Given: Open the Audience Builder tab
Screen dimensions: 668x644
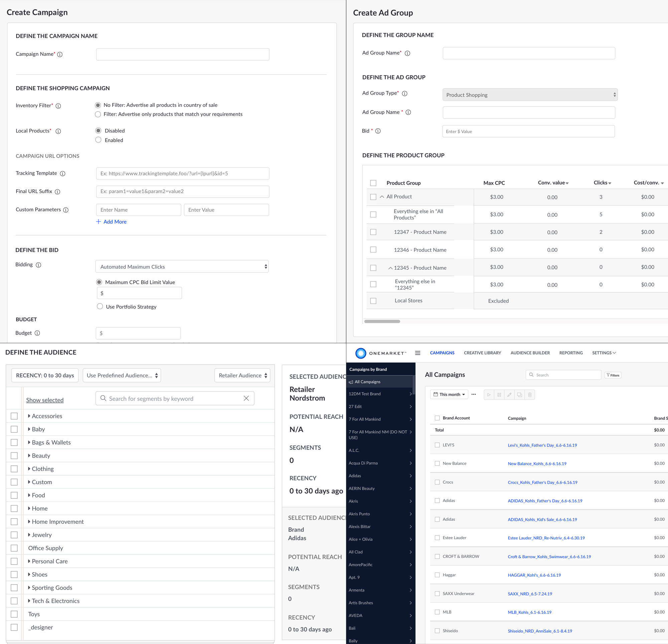Looking at the screenshot, I should coord(530,353).
